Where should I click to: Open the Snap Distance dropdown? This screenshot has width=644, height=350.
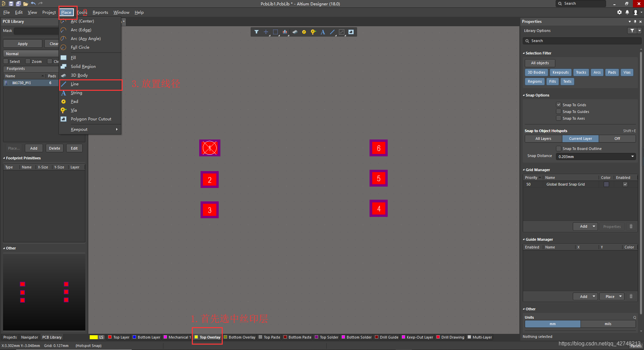click(632, 156)
